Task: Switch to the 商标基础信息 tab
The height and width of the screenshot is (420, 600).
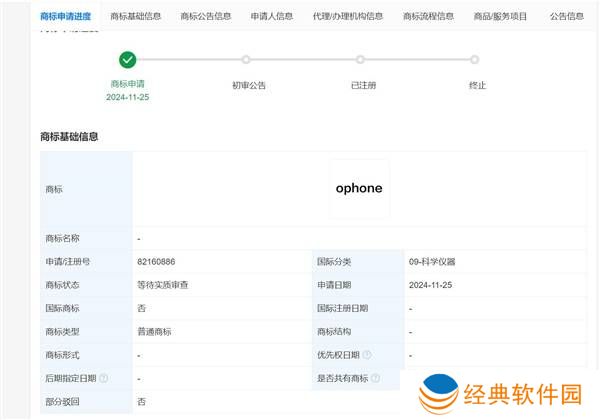Action: (x=136, y=16)
